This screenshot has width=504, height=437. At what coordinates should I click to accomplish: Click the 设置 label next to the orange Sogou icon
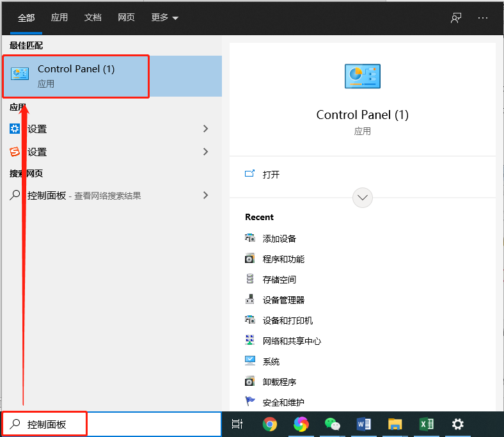point(37,152)
